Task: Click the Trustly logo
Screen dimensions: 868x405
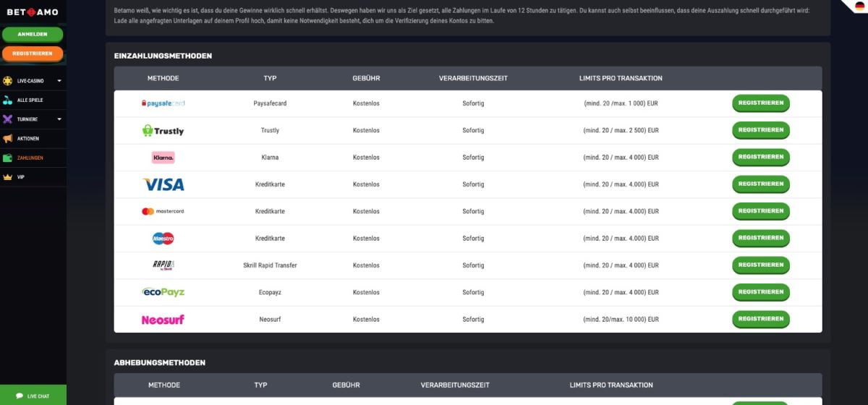Action: coord(163,130)
